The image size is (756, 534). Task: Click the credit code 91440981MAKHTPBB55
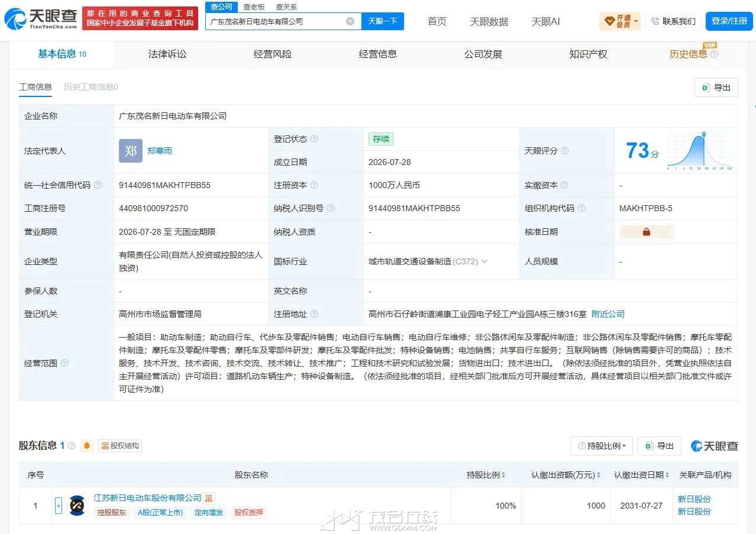[164, 185]
